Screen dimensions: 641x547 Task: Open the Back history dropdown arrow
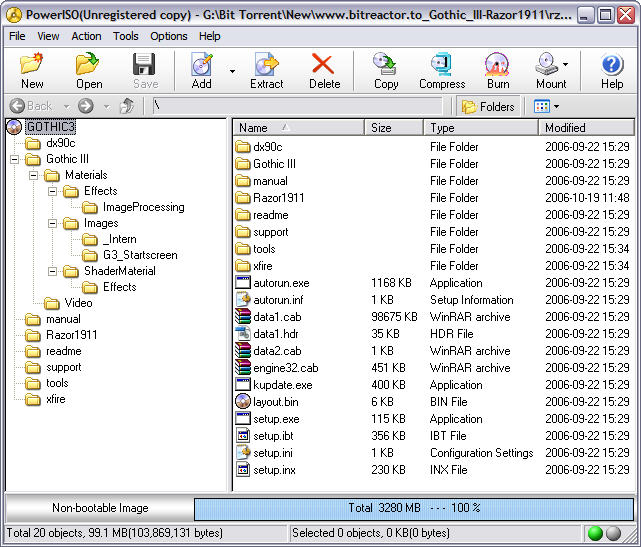pos(66,107)
